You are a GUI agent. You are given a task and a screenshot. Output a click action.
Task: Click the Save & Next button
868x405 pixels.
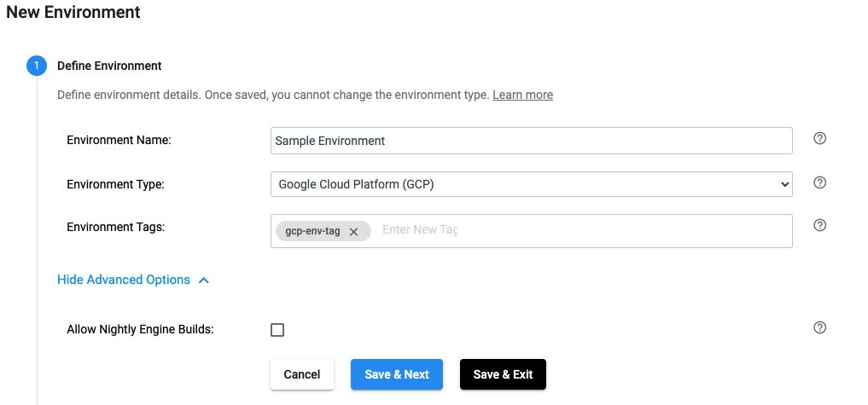(x=396, y=374)
